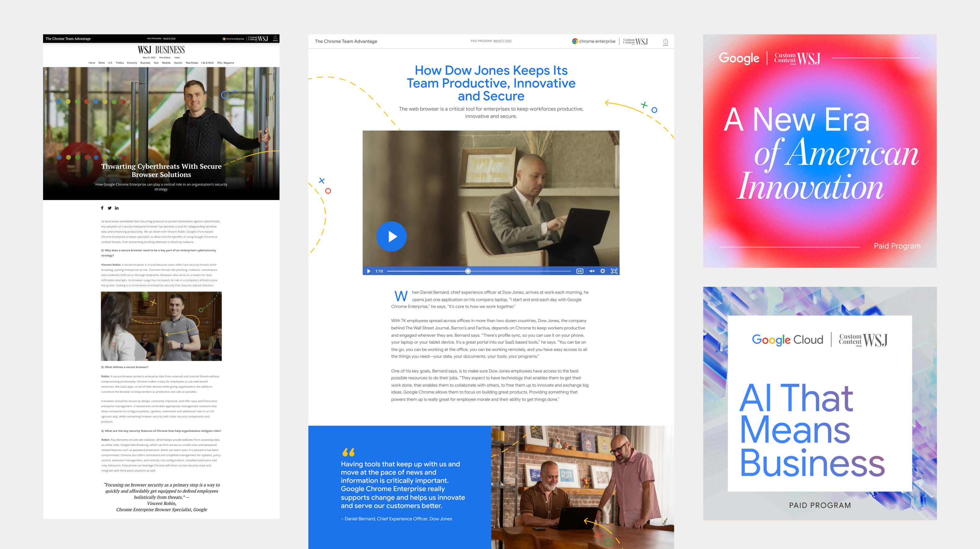The width and height of the screenshot is (980, 549).
Task: Open the What's This link in the white header
Action: click(x=502, y=41)
